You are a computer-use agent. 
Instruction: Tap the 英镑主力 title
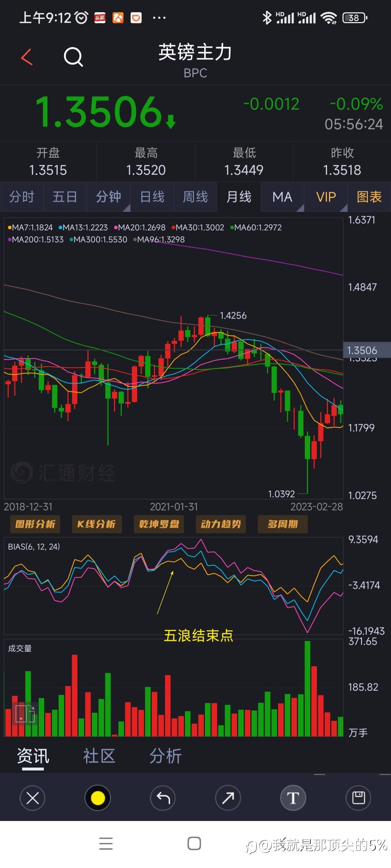tap(195, 52)
